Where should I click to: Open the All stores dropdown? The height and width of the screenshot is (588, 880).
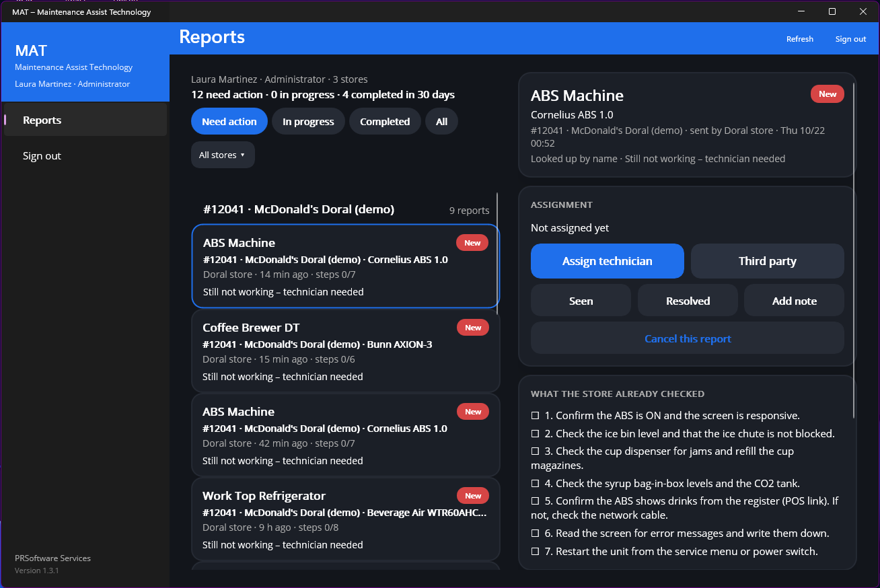pos(223,155)
